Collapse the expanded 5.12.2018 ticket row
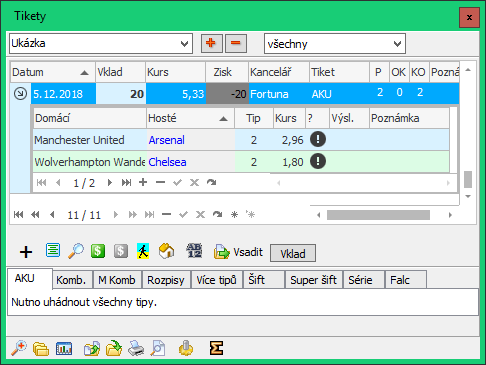 point(20,94)
